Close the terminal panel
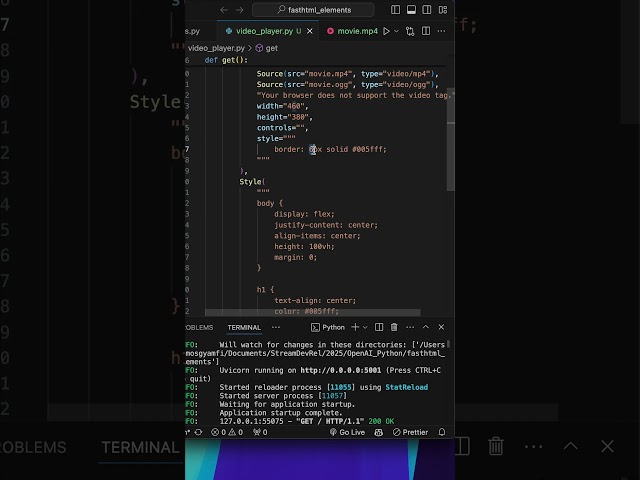This screenshot has height=480, width=640. 441,327
